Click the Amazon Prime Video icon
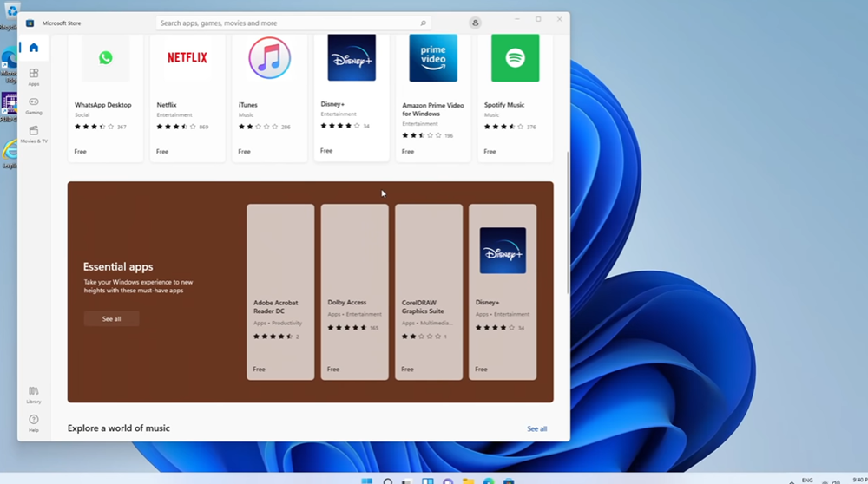868x484 pixels. tap(433, 57)
